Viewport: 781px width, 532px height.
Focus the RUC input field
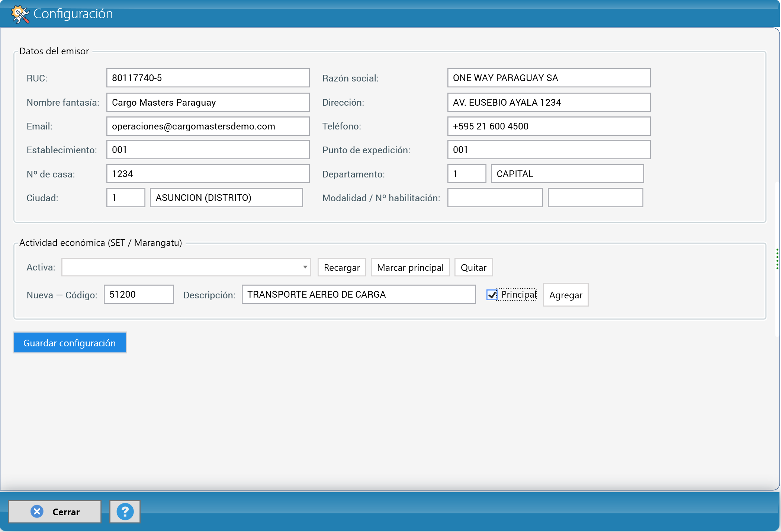pos(208,78)
